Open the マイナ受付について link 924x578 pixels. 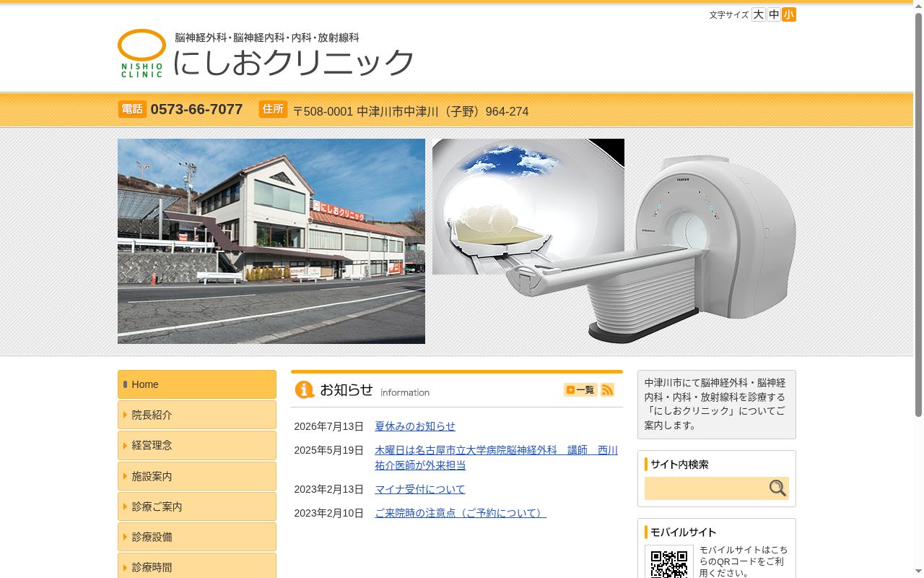tap(420, 489)
